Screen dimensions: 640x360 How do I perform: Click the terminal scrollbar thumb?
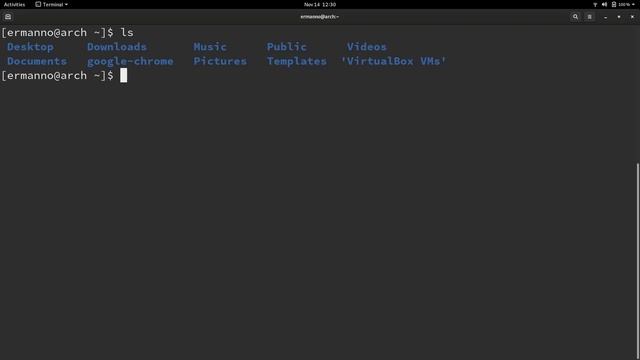[638, 261]
